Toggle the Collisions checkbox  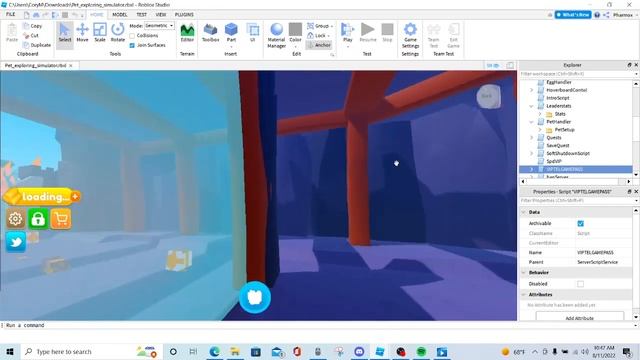tap(132, 36)
